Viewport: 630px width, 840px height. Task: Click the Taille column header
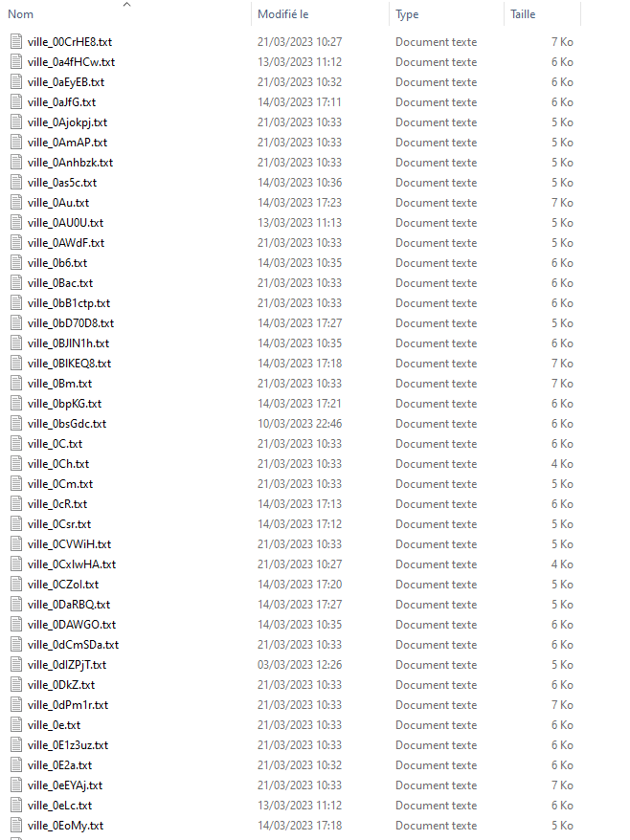(x=523, y=14)
